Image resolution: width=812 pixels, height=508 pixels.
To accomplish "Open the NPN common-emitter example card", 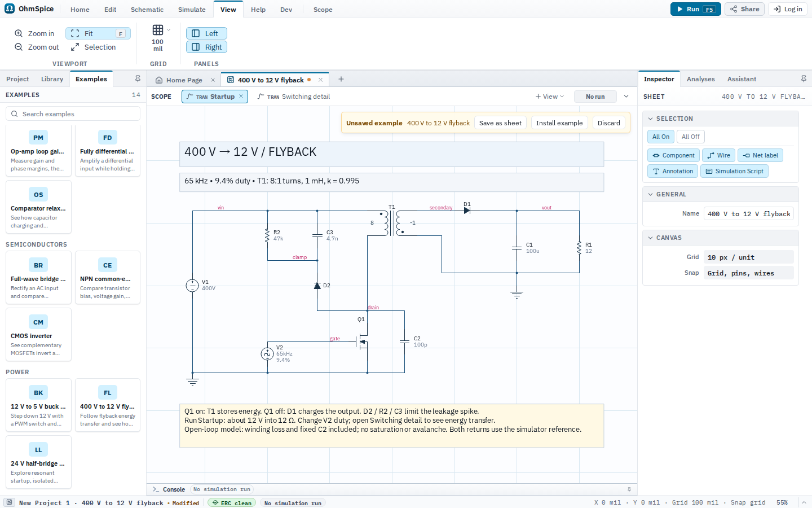I will click(x=108, y=278).
